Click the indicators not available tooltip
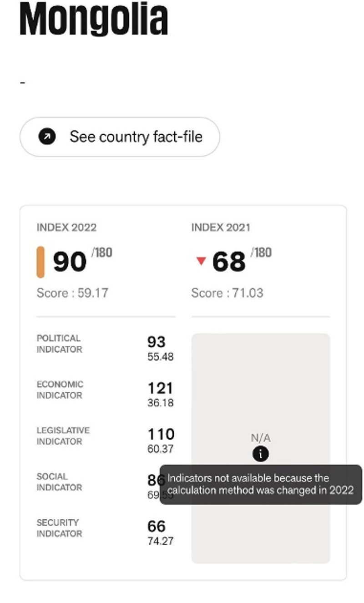The width and height of the screenshot is (364, 603). click(x=261, y=484)
